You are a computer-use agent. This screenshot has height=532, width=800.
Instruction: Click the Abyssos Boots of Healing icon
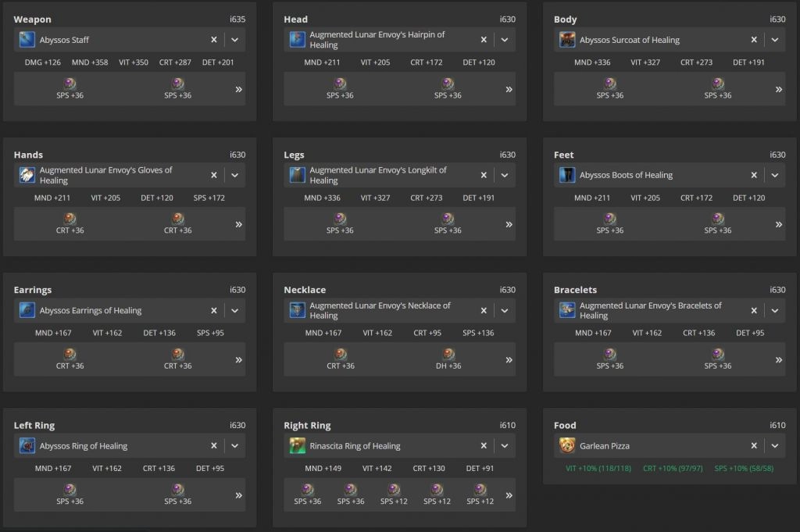(x=567, y=175)
